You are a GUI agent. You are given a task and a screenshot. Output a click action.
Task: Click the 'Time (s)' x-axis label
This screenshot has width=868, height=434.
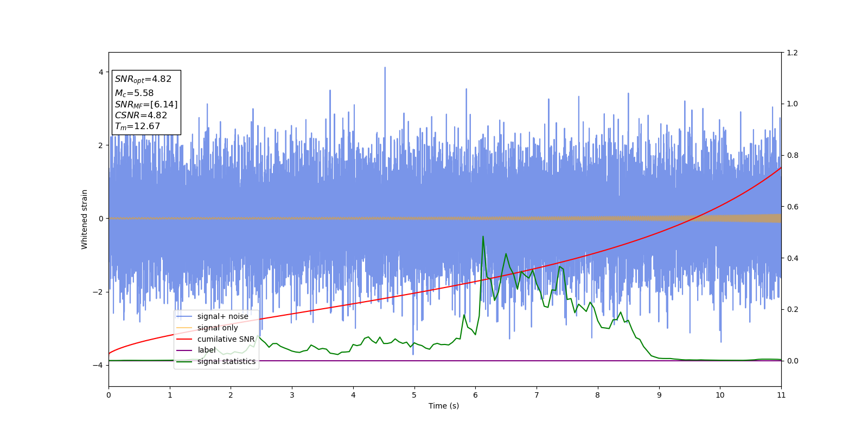(x=444, y=406)
